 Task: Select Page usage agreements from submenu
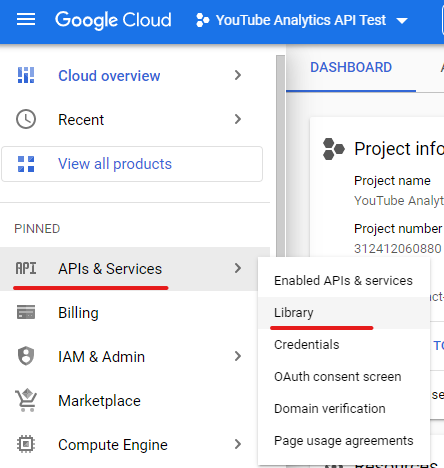coord(344,441)
